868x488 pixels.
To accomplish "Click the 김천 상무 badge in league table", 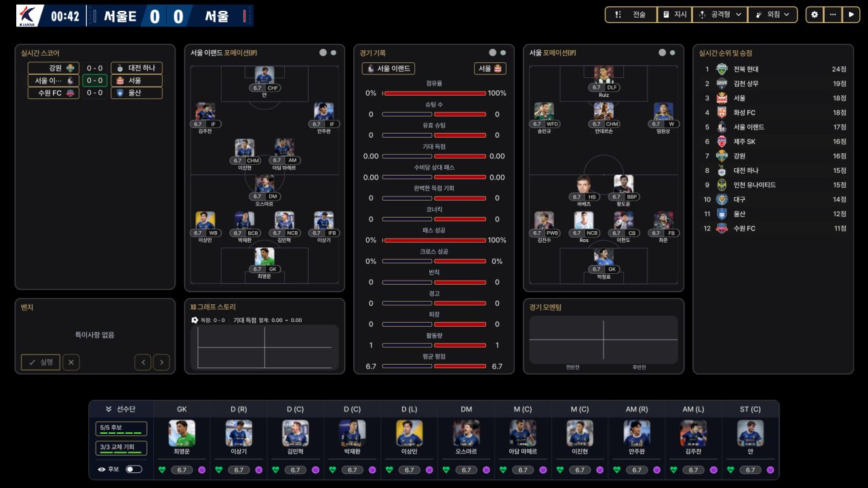I will 722,83.
